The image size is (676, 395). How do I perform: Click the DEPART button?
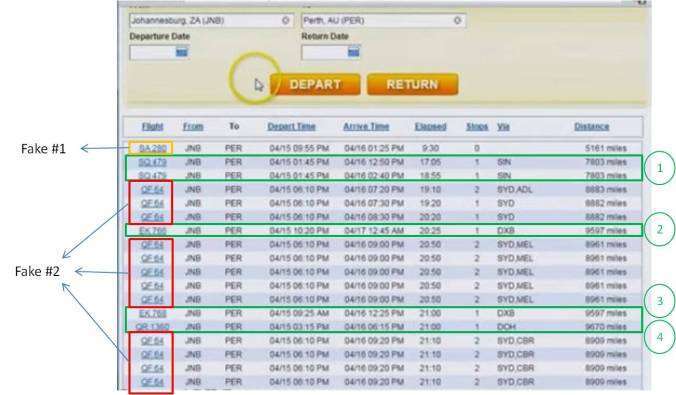pyautogui.click(x=315, y=84)
